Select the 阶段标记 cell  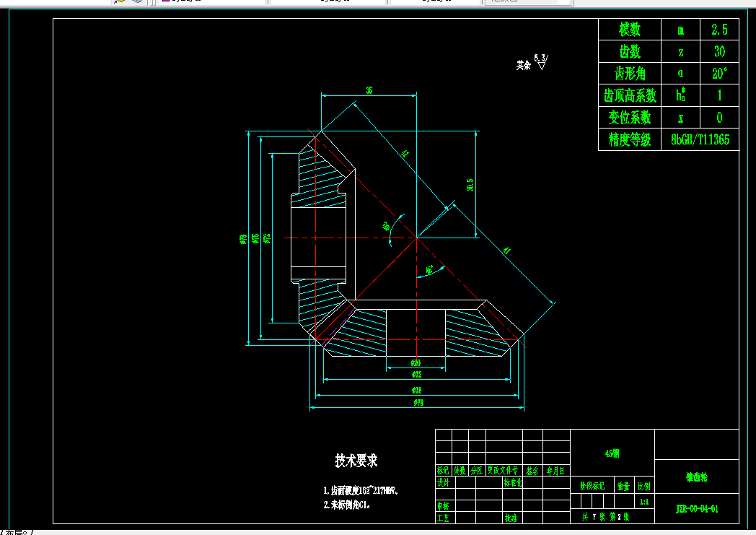pyautogui.click(x=592, y=487)
